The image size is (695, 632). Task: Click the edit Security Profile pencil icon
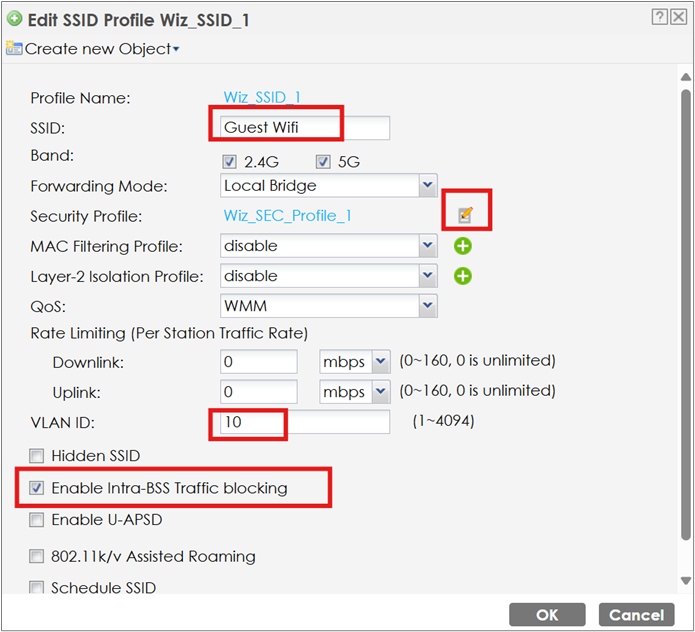pos(465,215)
